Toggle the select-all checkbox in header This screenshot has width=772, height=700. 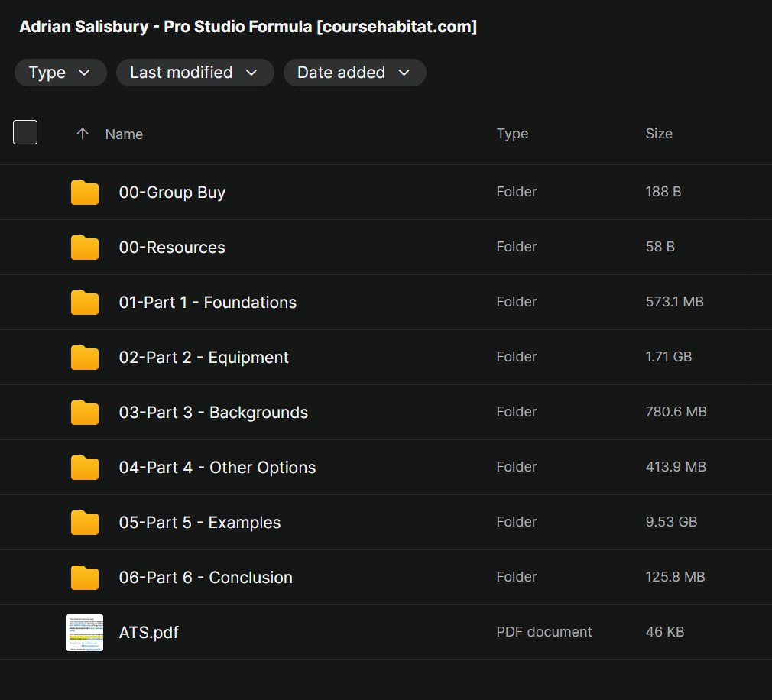pos(25,133)
